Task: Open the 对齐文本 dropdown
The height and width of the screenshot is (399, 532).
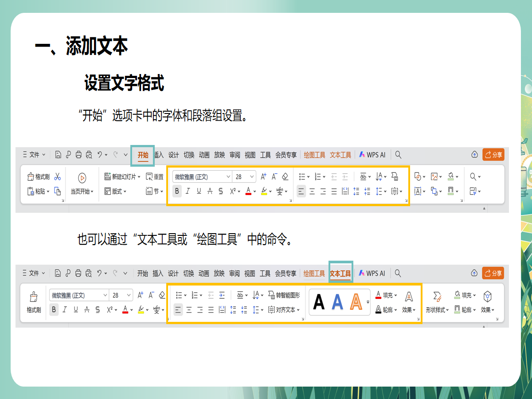Action: click(285, 309)
